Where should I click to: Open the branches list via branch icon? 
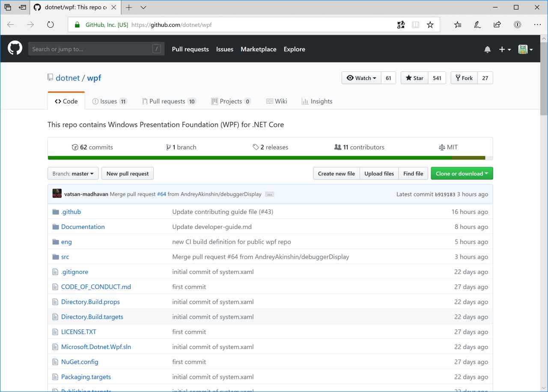coord(169,147)
